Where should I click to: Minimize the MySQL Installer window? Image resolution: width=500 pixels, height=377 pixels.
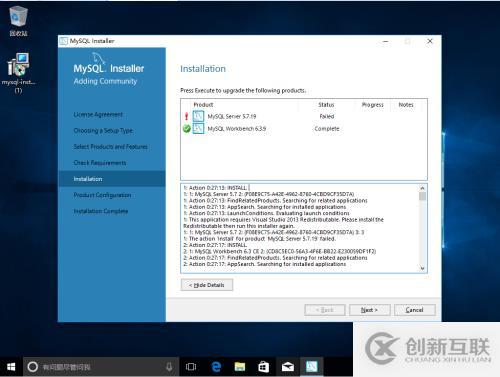coord(386,41)
